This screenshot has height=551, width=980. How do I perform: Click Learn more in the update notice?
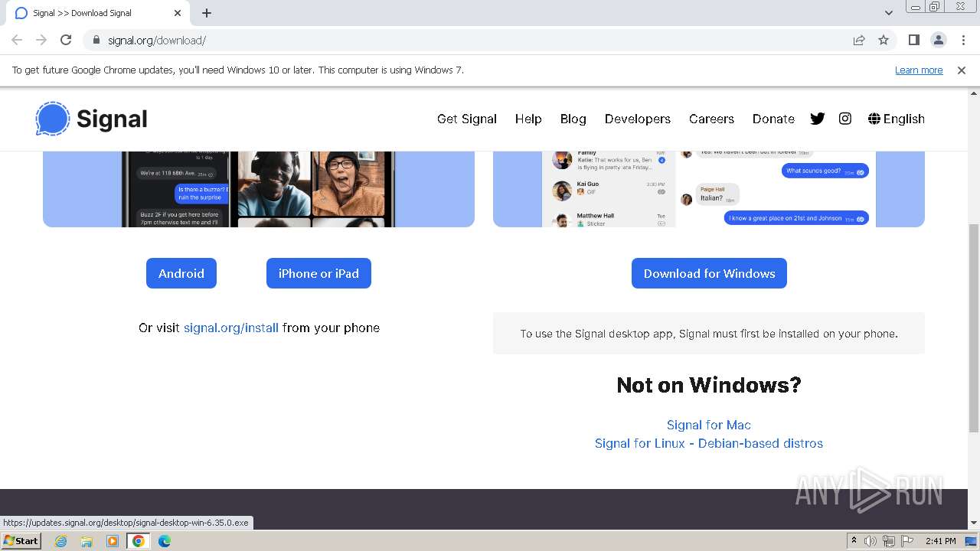click(x=919, y=70)
